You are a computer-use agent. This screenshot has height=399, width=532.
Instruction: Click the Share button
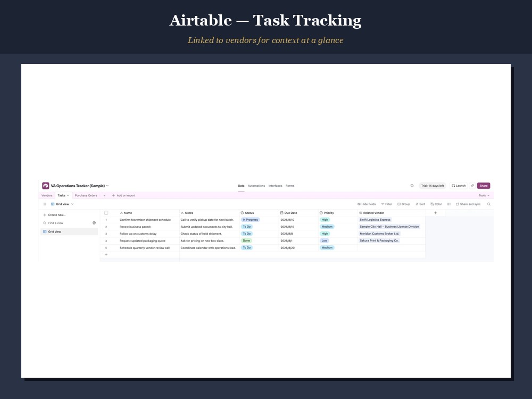(484, 186)
